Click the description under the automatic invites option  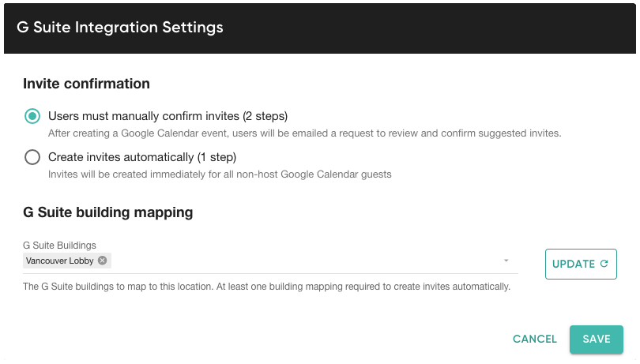(x=220, y=174)
